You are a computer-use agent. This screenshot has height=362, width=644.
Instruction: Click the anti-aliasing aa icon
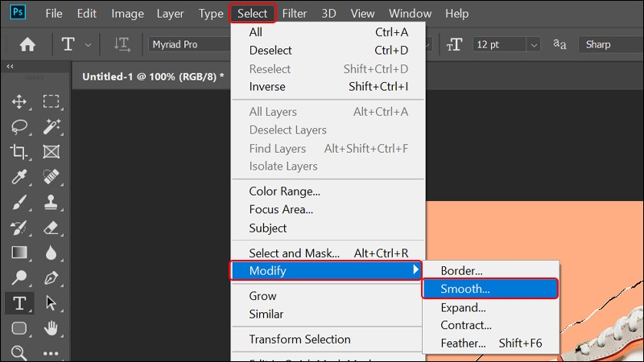click(x=559, y=44)
